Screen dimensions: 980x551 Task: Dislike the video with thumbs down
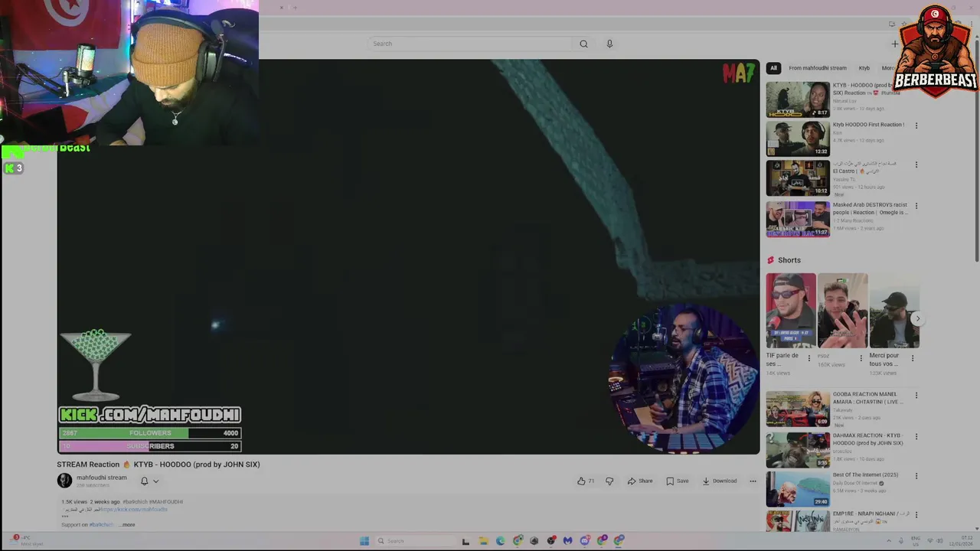[609, 481]
